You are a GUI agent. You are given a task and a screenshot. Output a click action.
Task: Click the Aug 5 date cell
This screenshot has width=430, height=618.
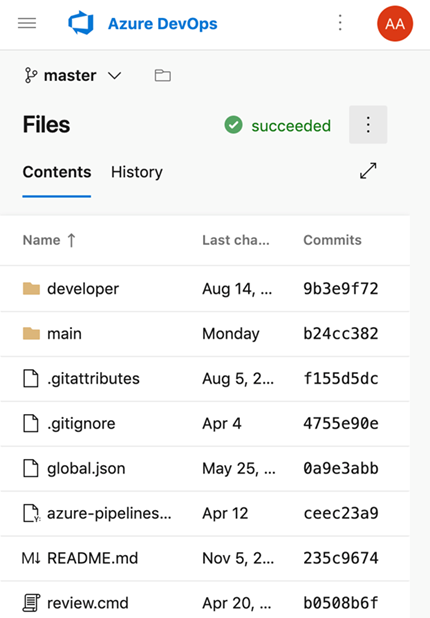point(238,379)
